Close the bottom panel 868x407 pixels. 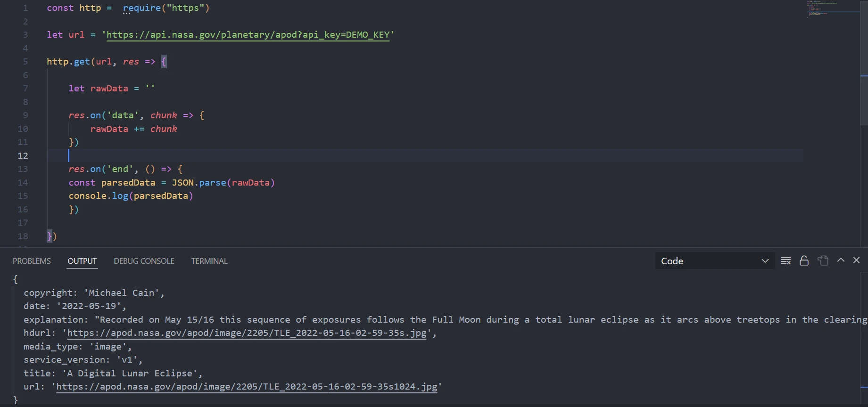(857, 260)
